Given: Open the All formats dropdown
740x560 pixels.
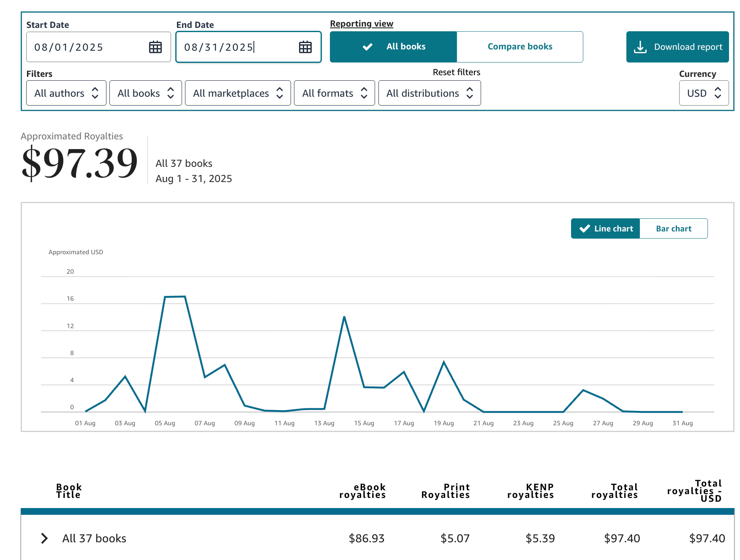Looking at the screenshot, I should coord(334,93).
